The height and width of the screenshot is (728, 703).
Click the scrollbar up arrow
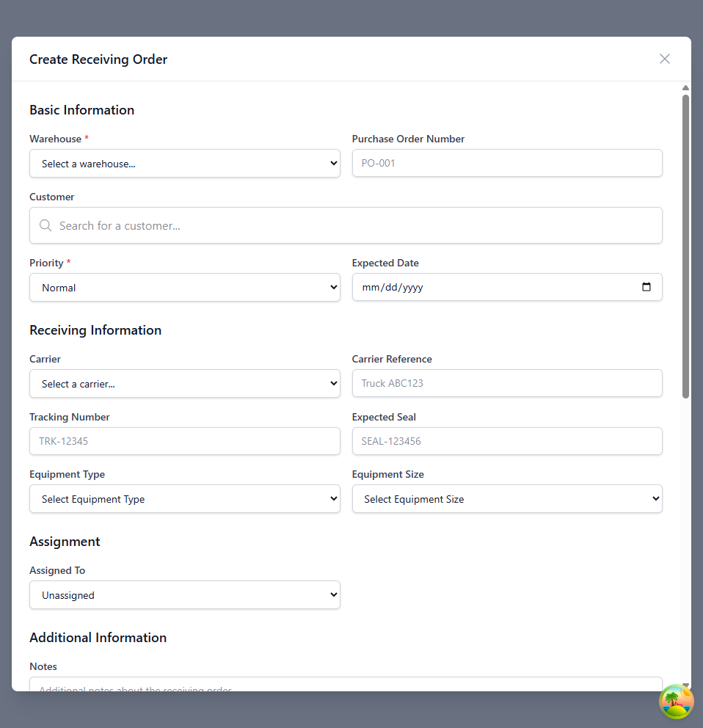tap(685, 87)
